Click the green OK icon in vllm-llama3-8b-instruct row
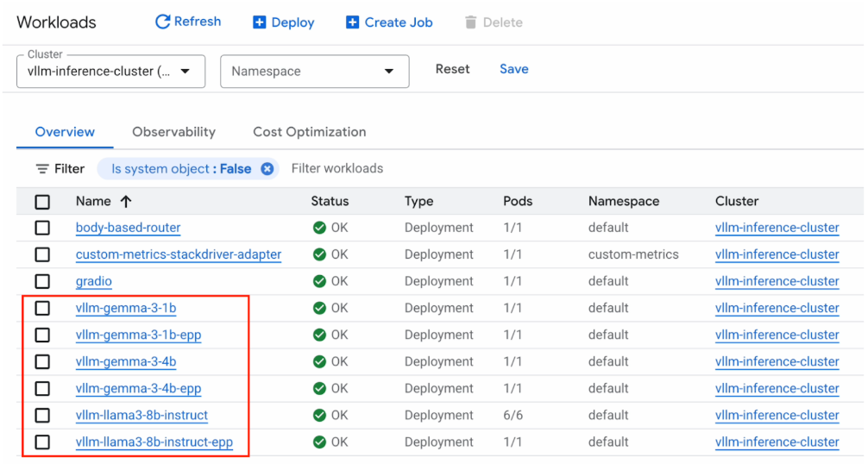868x464 pixels. (319, 416)
